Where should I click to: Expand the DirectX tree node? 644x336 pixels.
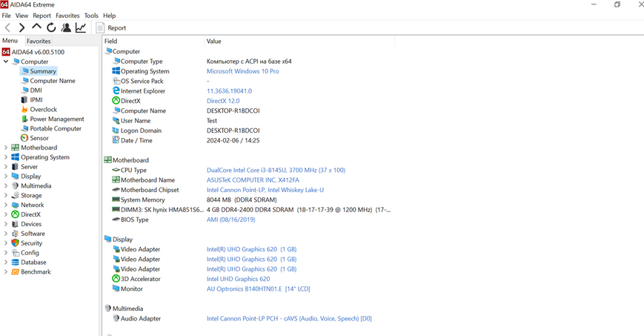pyautogui.click(x=6, y=214)
